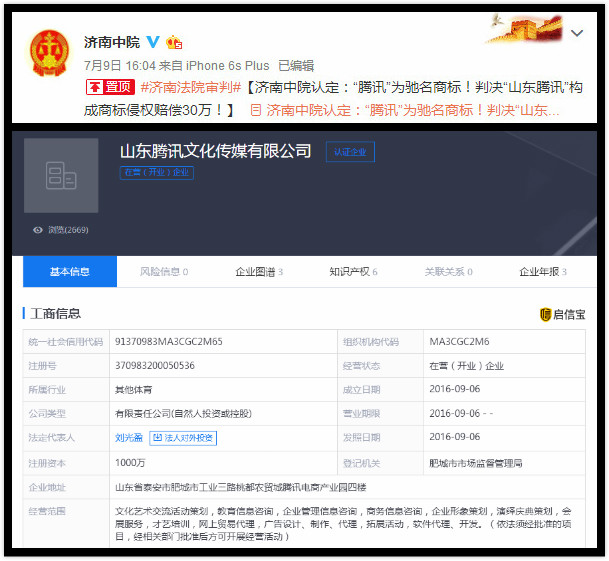Open the 企业图谱 tab

[x=259, y=272]
